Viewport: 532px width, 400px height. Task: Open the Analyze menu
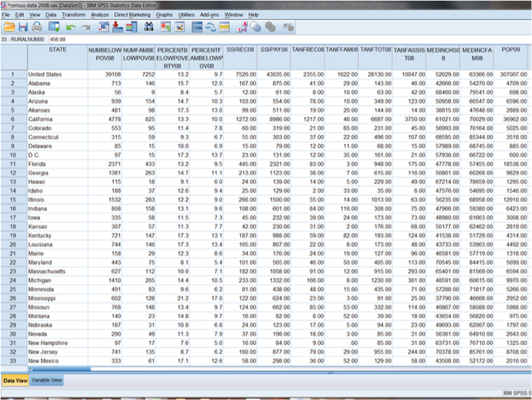[x=100, y=15]
